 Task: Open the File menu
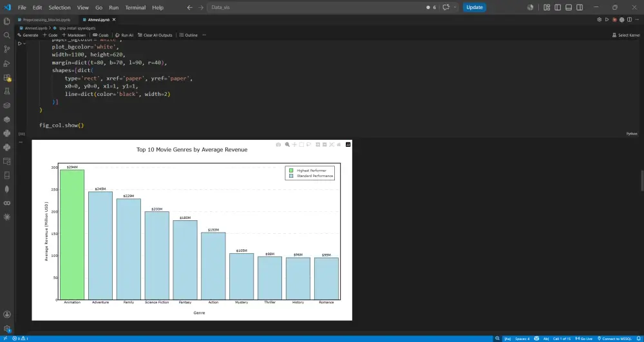click(22, 7)
